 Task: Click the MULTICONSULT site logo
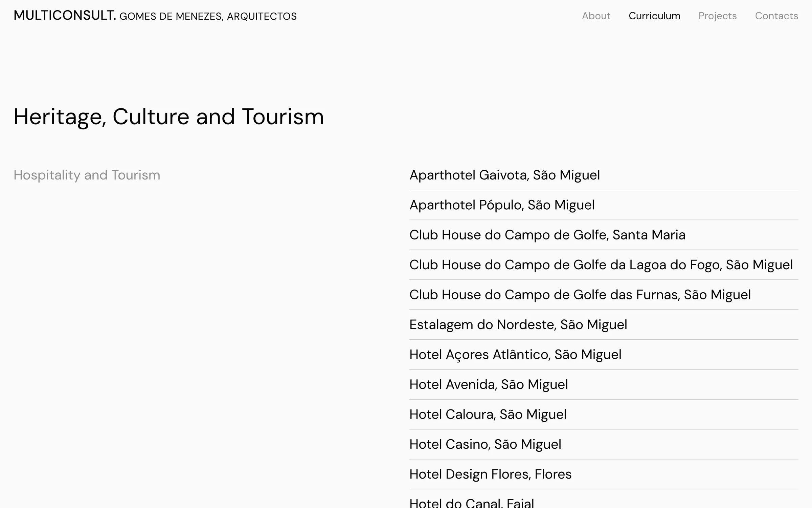(x=155, y=16)
